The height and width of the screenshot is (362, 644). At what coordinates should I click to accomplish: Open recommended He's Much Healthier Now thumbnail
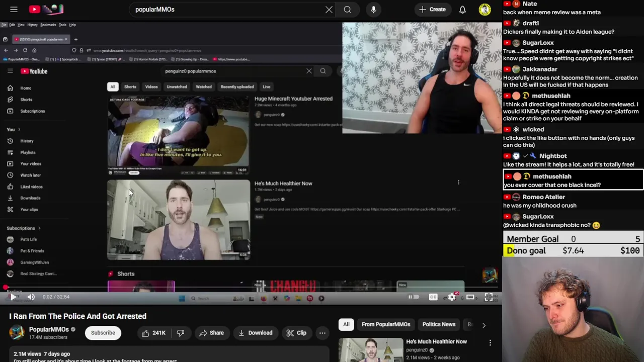(x=371, y=350)
